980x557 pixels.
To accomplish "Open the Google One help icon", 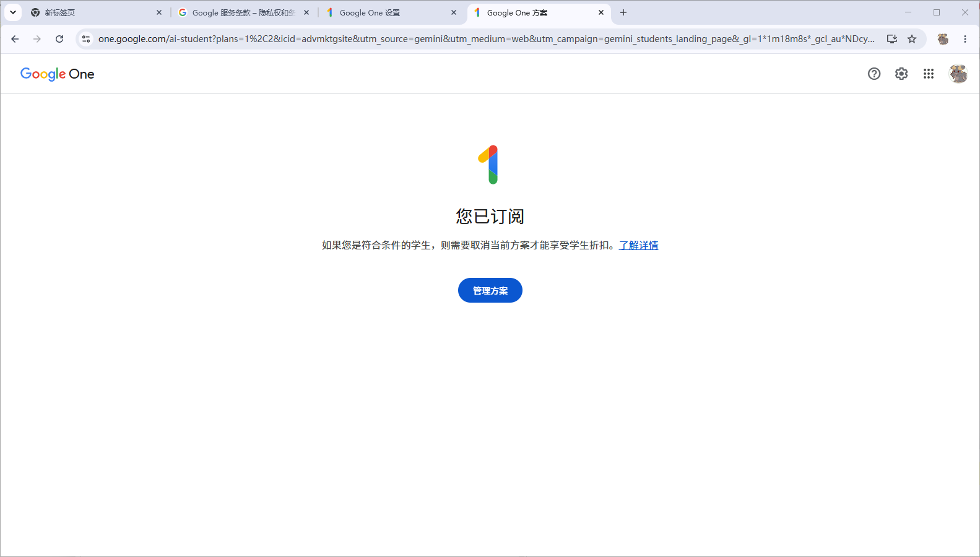I will (x=874, y=74).
